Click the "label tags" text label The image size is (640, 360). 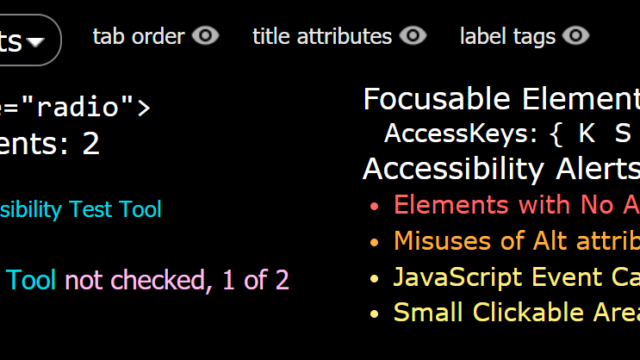click(507, 38)
